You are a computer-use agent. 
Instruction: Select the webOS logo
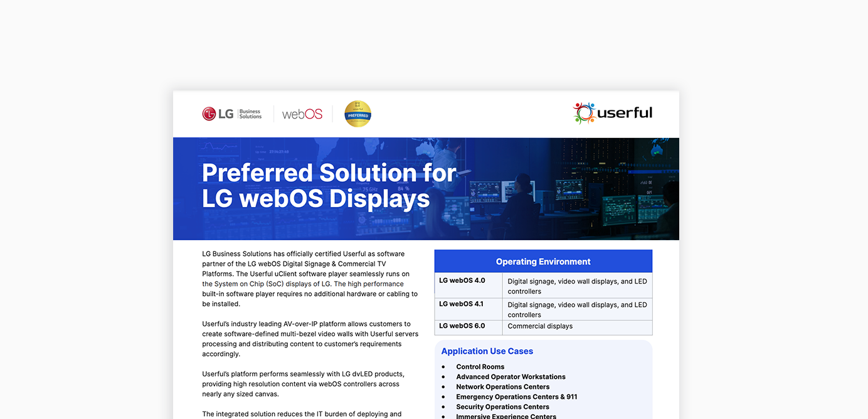302,114
